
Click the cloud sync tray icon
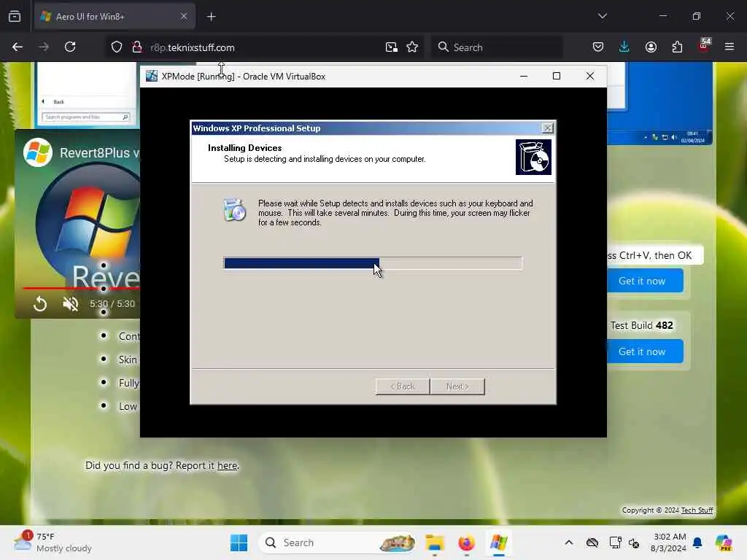click(592, 542)
